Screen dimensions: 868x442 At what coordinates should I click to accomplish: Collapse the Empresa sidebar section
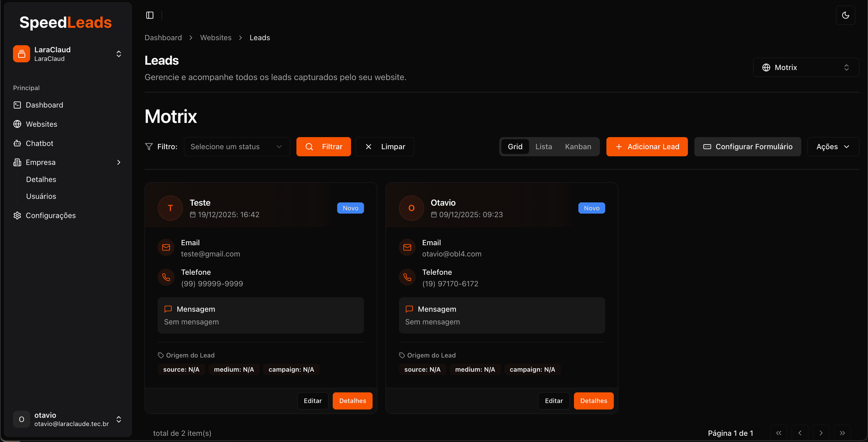coord(118,162)
